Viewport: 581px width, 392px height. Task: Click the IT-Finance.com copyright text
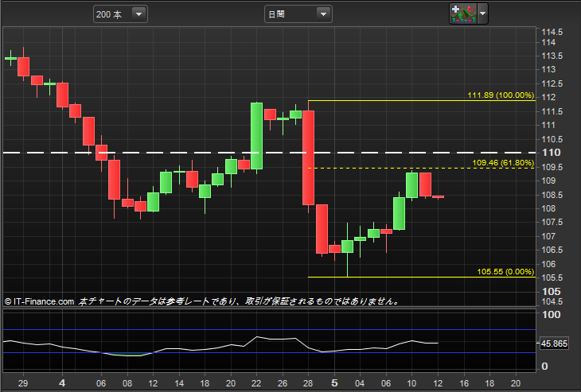pos(39,301)
